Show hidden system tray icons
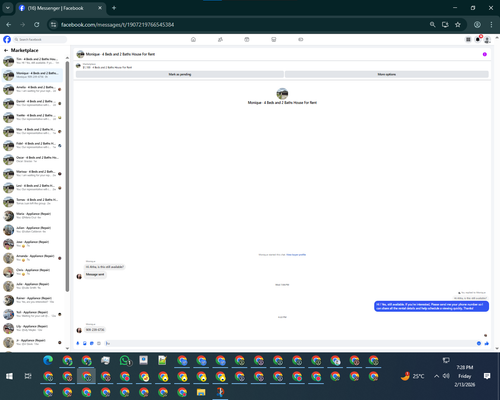Image resolution: width=500 pixels, height=400 pixels. click(x=436, y=376)
